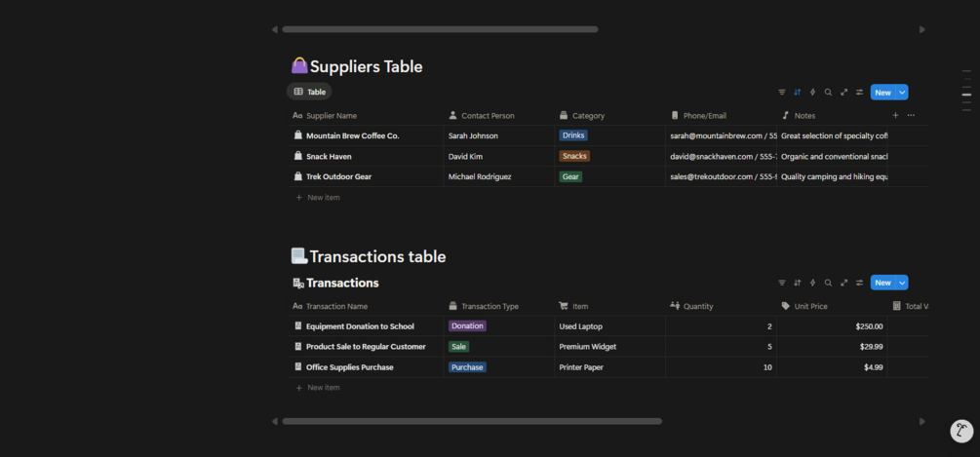Search Transactions table using magnifier icon
The image size is (980, 457).
pyautogui.click(x=828, y=283)
